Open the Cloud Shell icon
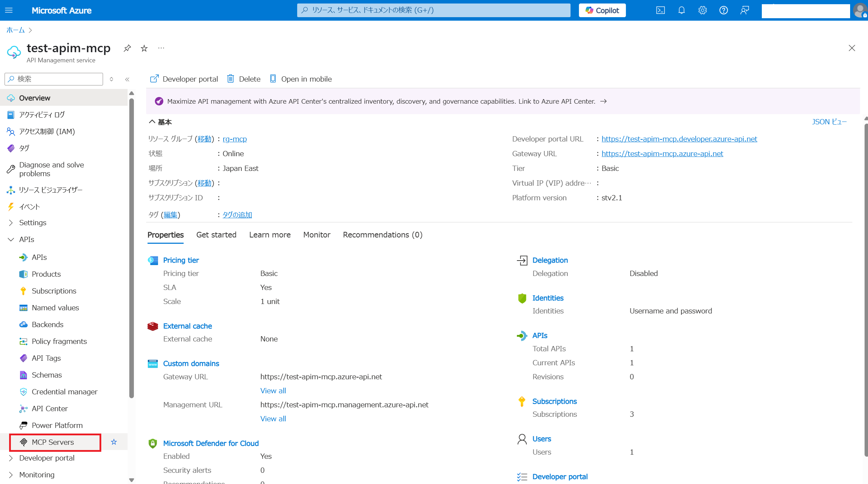 click(660, 10)
